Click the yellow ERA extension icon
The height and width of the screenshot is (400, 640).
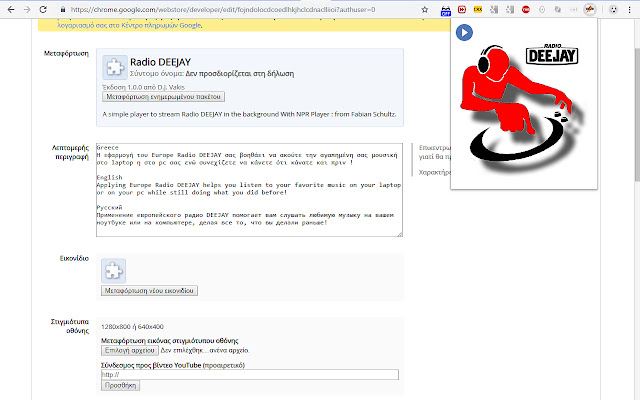pos(478,9)
